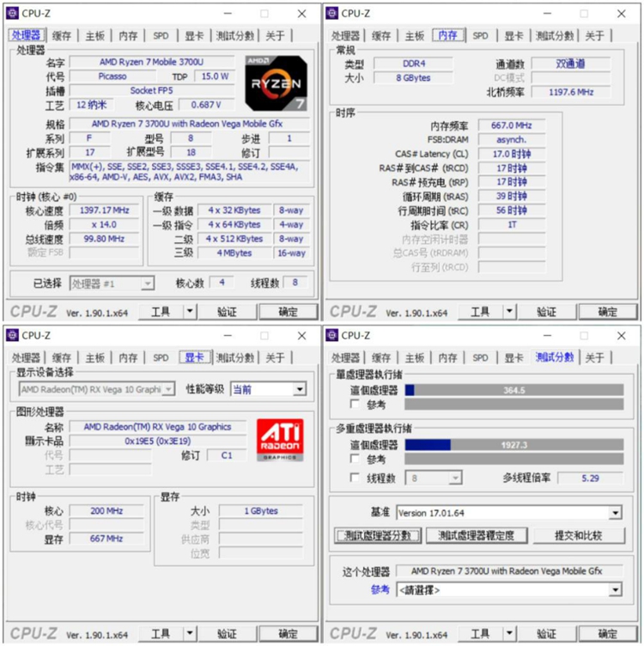Click the multi thread score bar 1927.3
The width and height of the screenshot is (644, 646).
click(x=514, y=444)
